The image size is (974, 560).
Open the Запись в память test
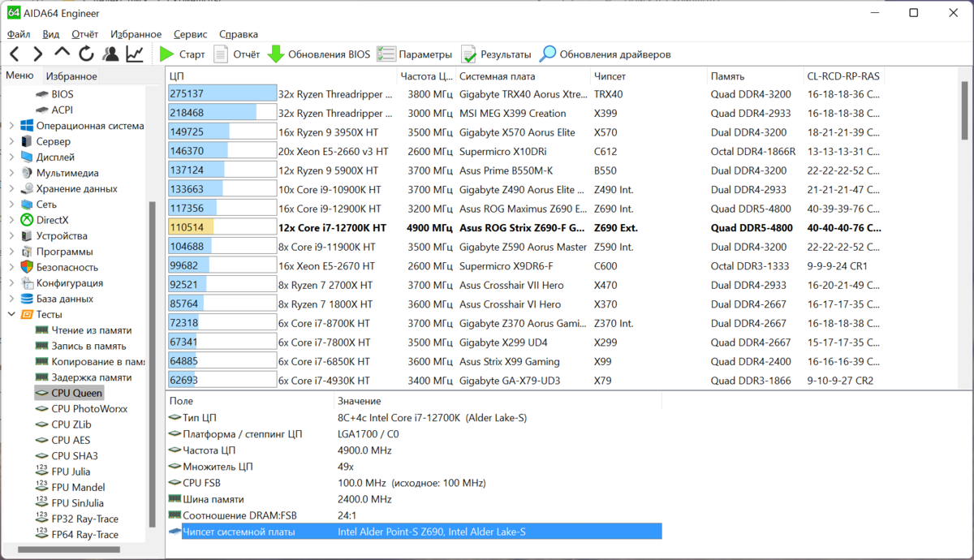click(x=88, y=346)
